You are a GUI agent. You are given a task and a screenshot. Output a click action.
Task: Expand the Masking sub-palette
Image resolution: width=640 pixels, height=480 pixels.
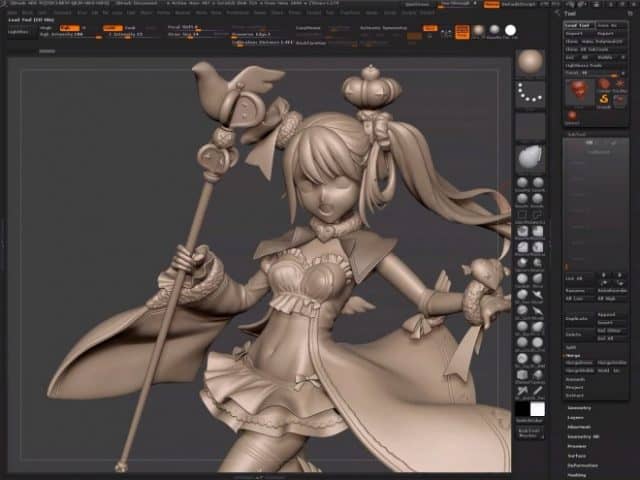click(x=577, y=475)
